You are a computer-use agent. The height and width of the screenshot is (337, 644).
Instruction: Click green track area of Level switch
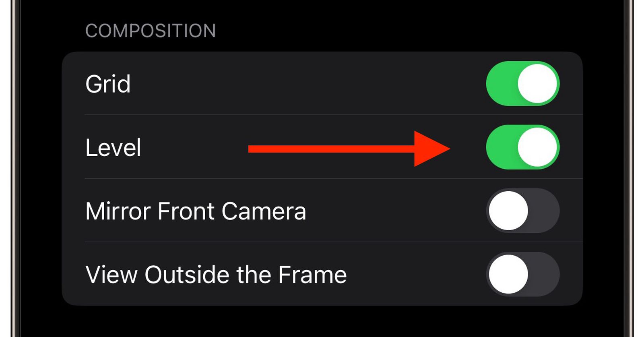[501, 147]
